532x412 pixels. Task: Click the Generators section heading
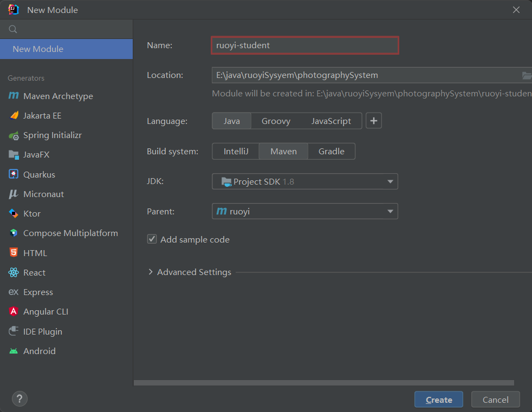[26, 78]
